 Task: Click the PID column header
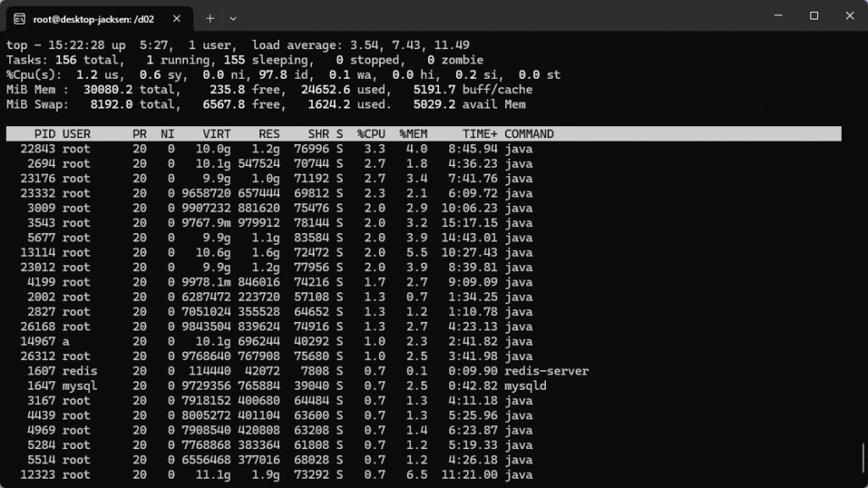click(x=45, y=134)
